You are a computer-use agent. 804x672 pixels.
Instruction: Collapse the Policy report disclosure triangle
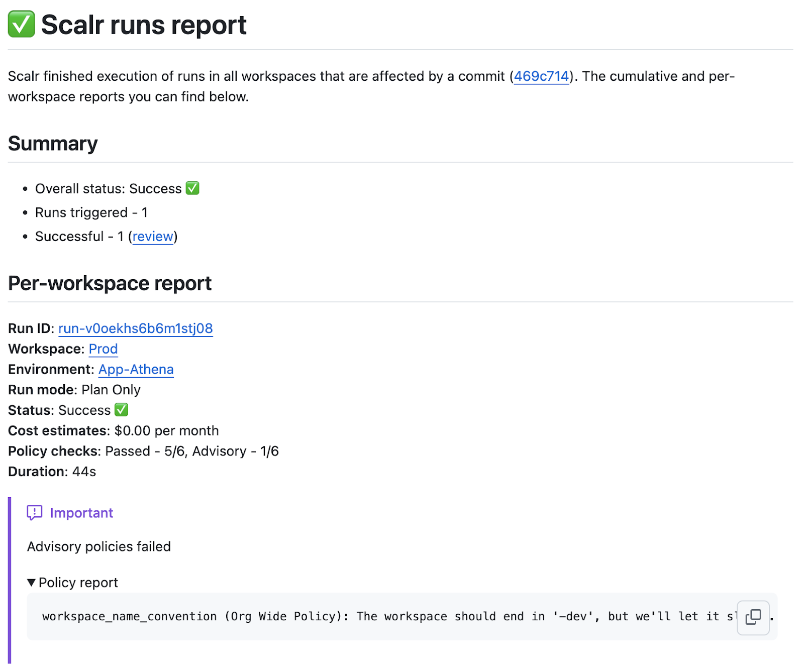31,583
